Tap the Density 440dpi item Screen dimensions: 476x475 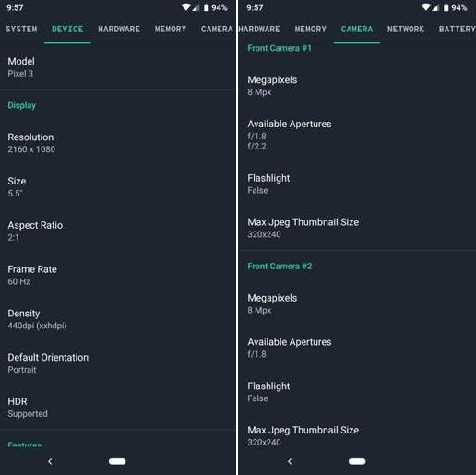(x=118, y=319)
